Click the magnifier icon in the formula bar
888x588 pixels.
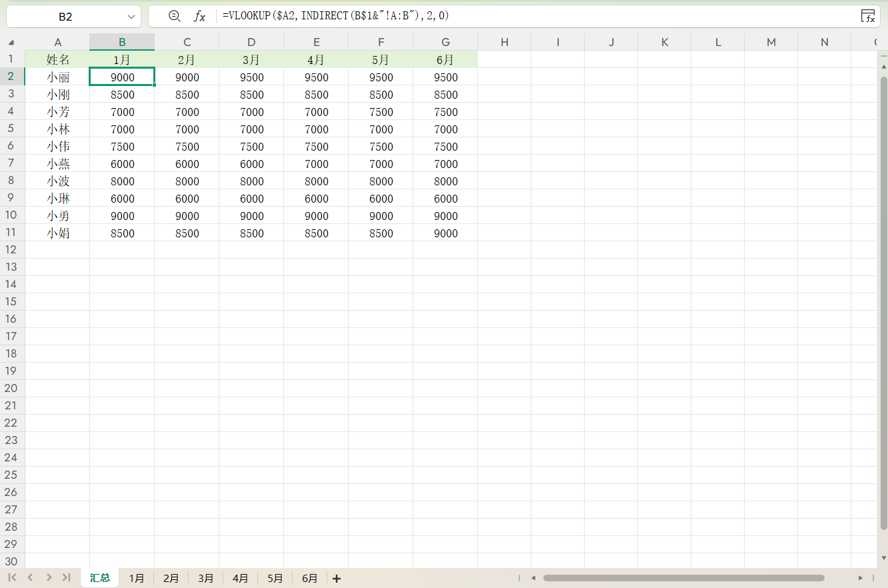(175, 16)
